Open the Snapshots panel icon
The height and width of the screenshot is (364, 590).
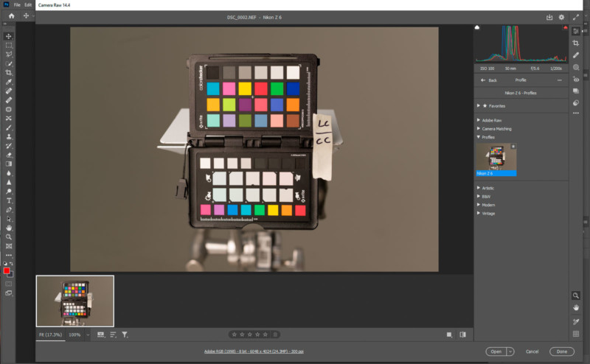coord(576,91)
